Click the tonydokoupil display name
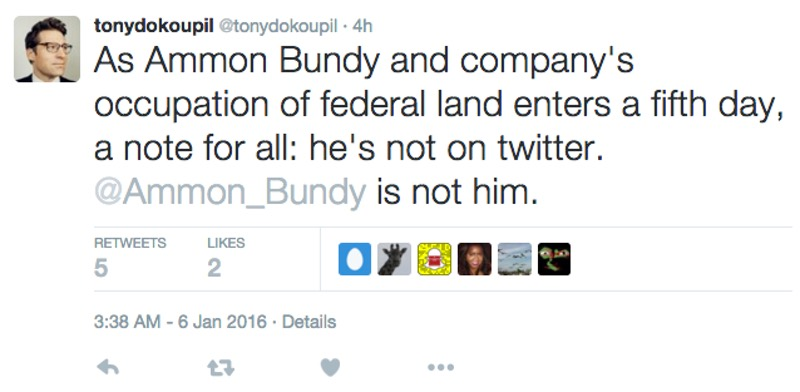Image resolution: width=800 pixels, height=392 pixels. tap(154, 26)
